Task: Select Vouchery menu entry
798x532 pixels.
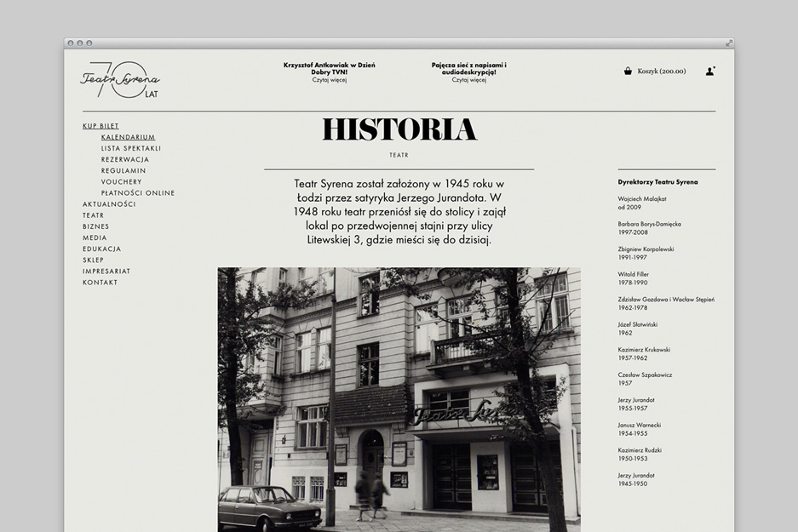Action: [x=121, y=181]
